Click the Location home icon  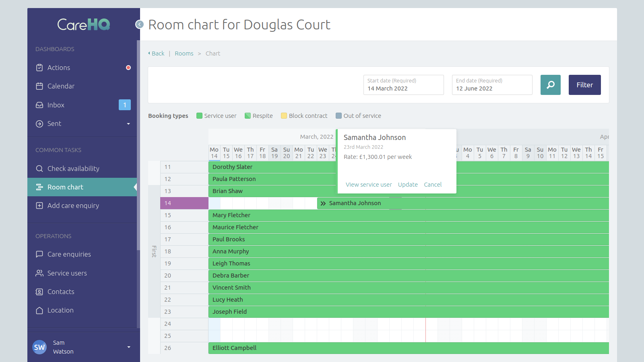[39, 310]
